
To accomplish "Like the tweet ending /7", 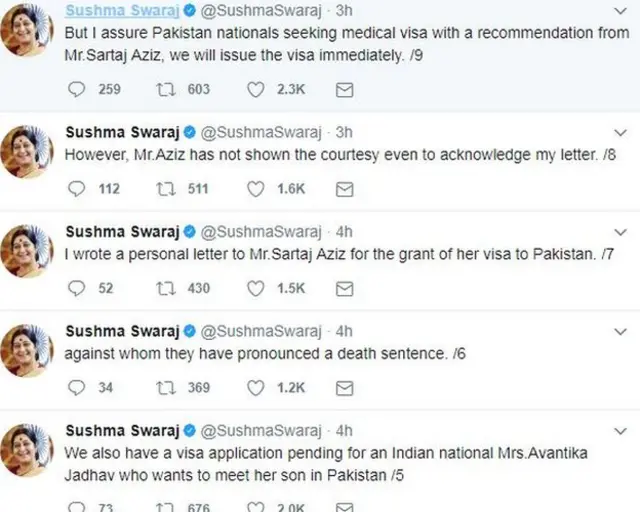I will [255, 288].
